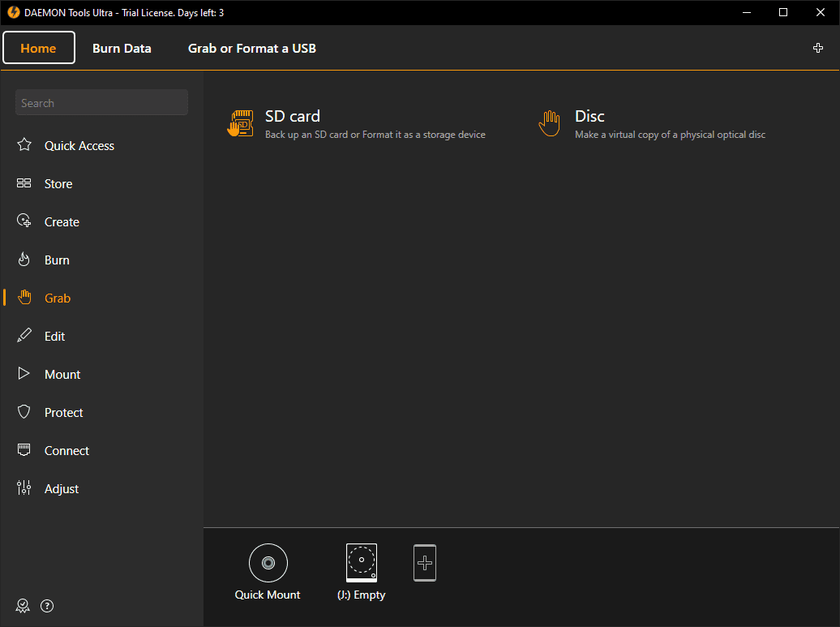
Task: Go to the Store section label
Action: [58, 184]
